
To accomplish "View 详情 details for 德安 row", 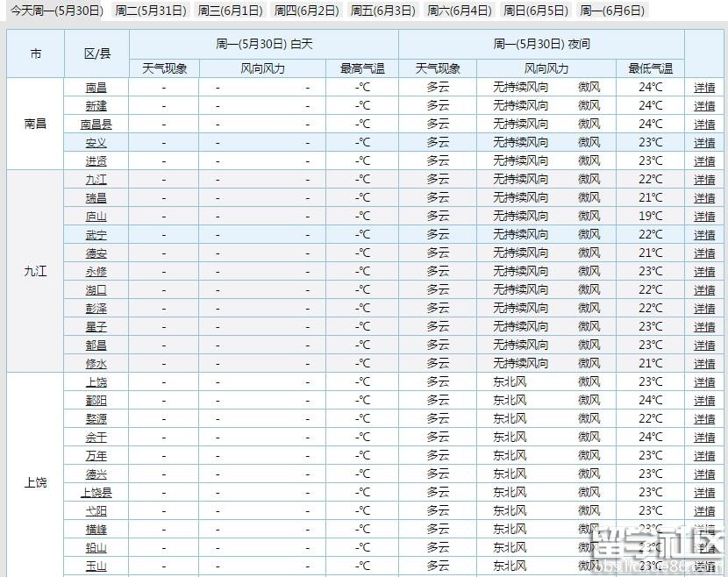I will [x=704, y=253].
